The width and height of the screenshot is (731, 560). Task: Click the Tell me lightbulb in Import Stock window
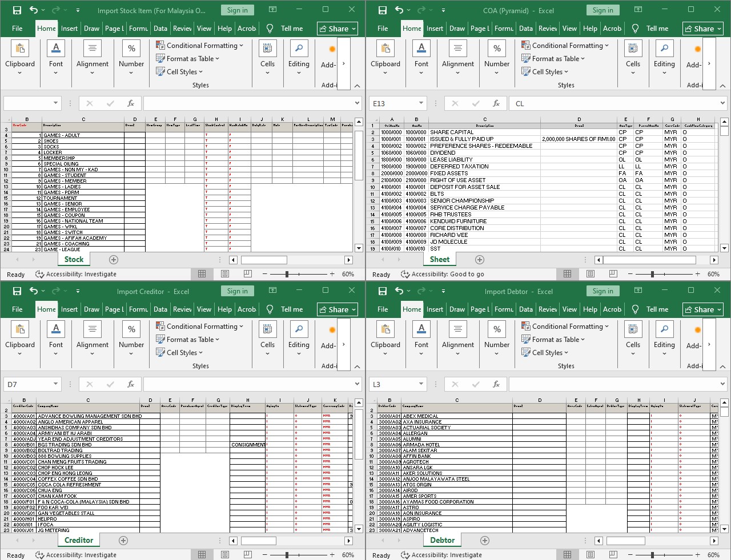[x=270, y=29]
